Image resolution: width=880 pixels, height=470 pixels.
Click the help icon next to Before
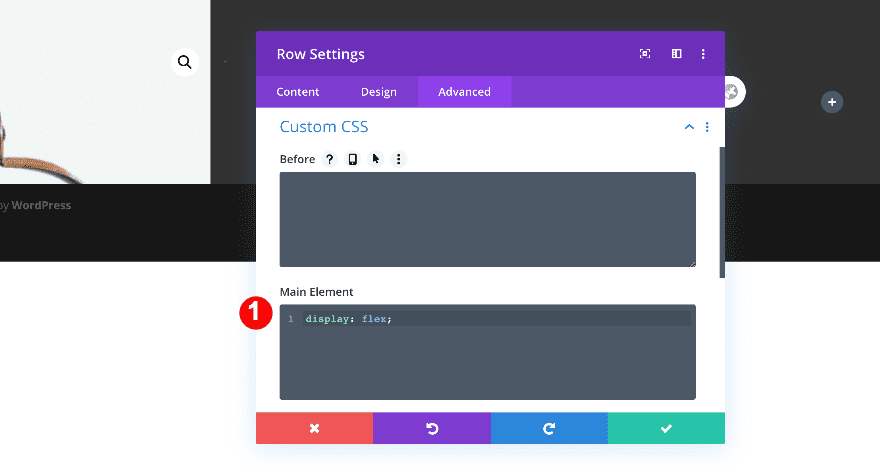(x=329, y=159)
